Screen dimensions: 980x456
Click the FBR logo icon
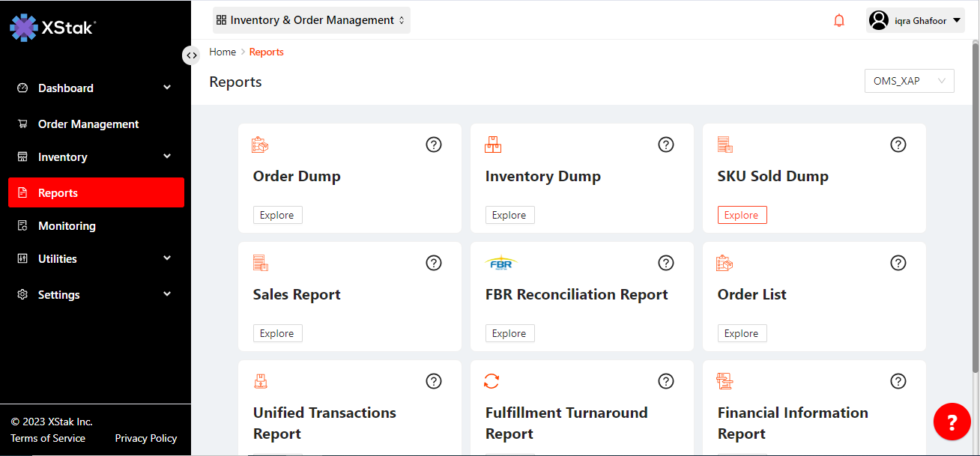pyautogui.click(x=500, y=263)
